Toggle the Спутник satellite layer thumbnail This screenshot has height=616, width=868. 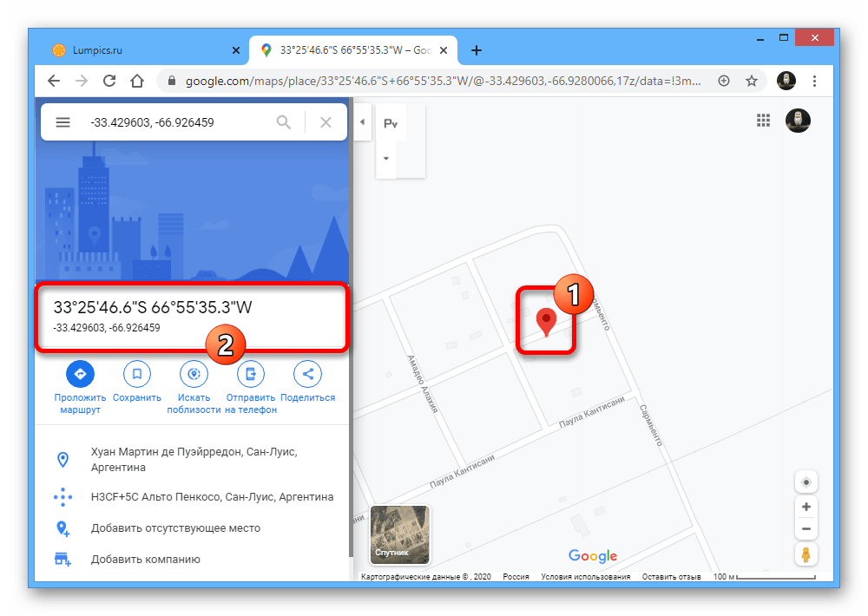coord(399,534)
